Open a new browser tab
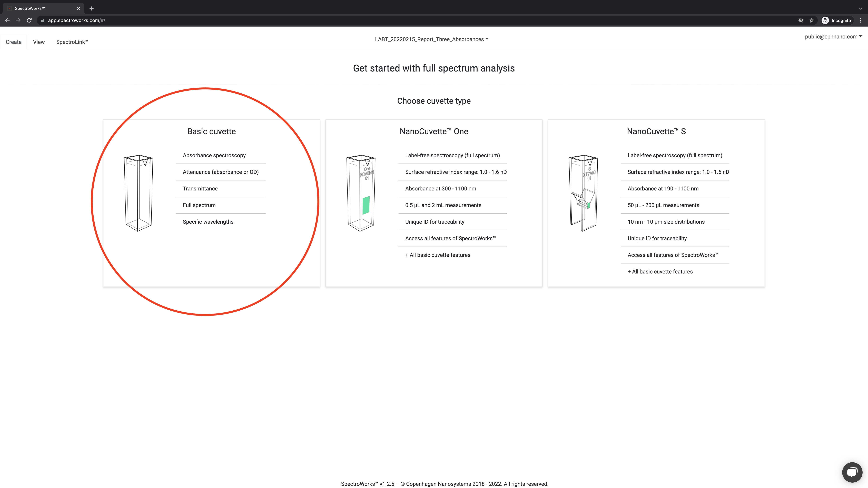868x488 pixels. 91,8
